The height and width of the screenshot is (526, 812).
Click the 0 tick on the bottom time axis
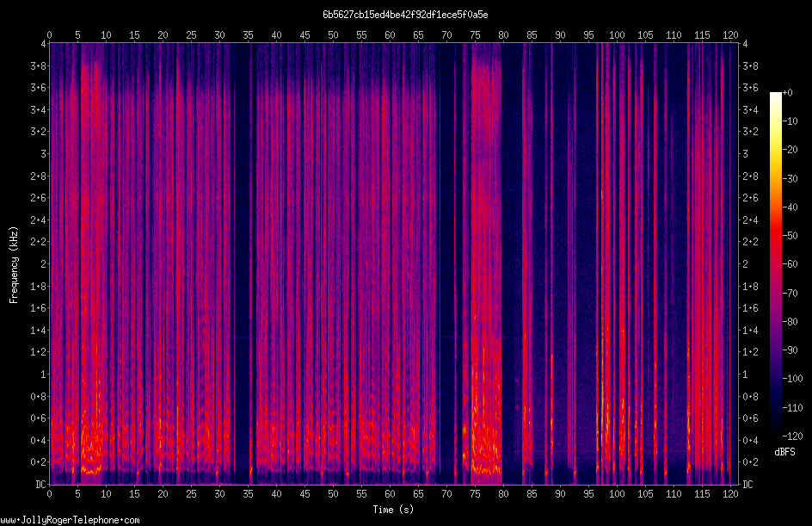(49, 494)
